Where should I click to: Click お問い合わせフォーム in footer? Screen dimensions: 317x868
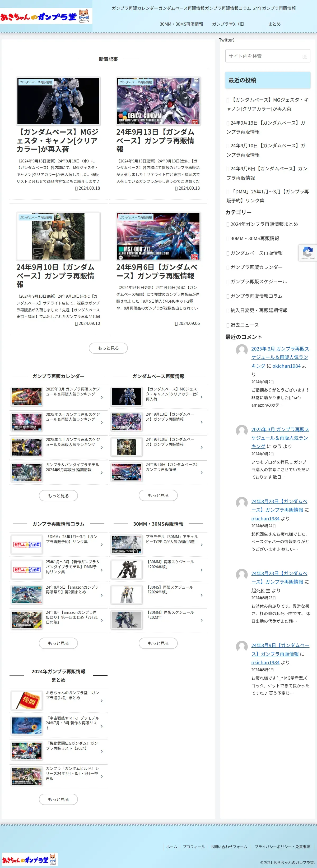tap(229, 847)
